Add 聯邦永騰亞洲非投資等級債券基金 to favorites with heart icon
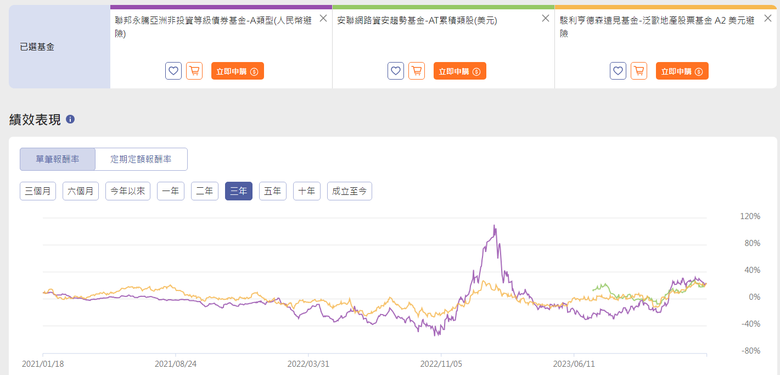Viewport: 780px width, 375px height. (x=173, y=71)
